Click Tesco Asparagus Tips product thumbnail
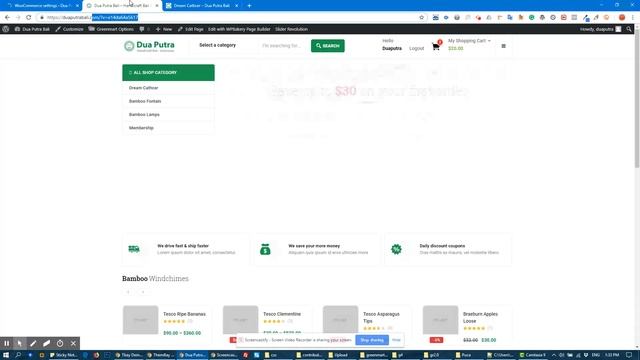The width and height of the screenshot is (640, 360). pyautogui.click(x=340, y=320)
